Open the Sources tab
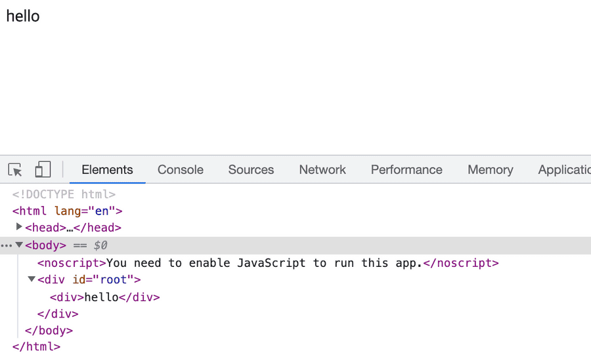 251,170
